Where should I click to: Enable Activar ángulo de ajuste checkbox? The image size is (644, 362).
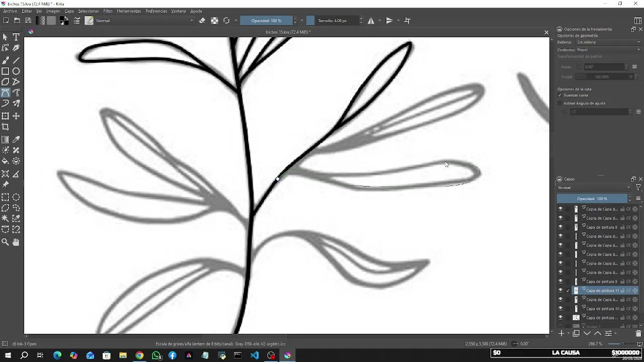[560, 103]
